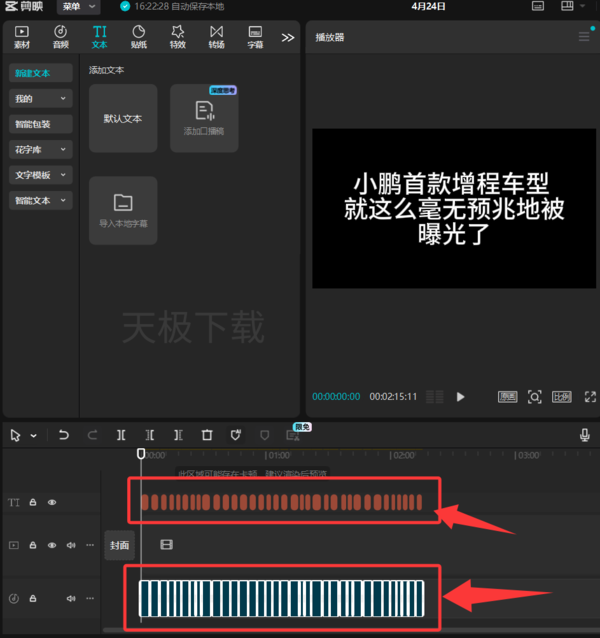This screenshot has height=638, width=600.
Task: Start voice recording with the microphone icon
Action: pos(585,435)
